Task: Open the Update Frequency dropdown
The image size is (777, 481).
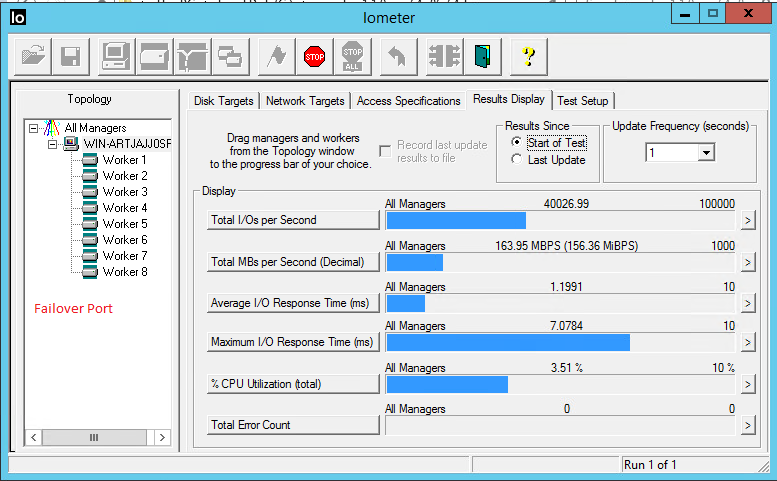Action: coord(706,153)
